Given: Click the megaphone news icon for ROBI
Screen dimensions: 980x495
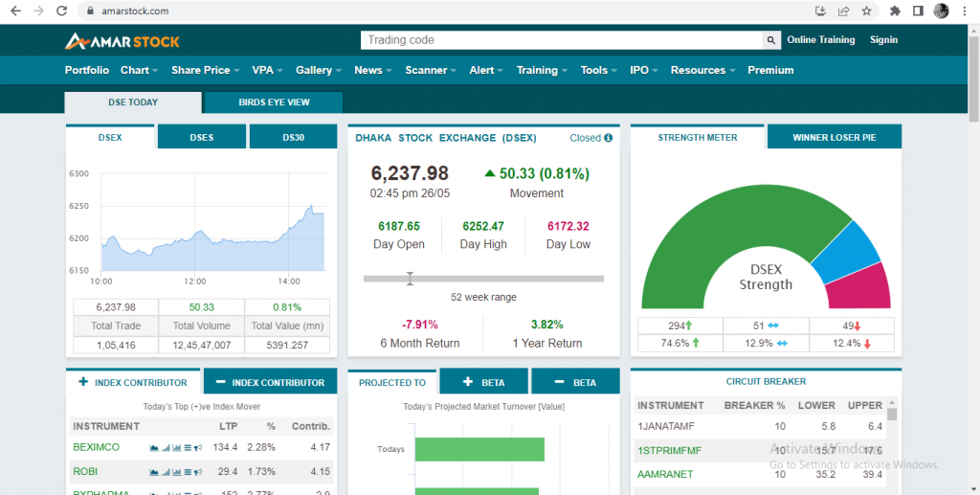Looking at the screenshot, I should (198, 472).
